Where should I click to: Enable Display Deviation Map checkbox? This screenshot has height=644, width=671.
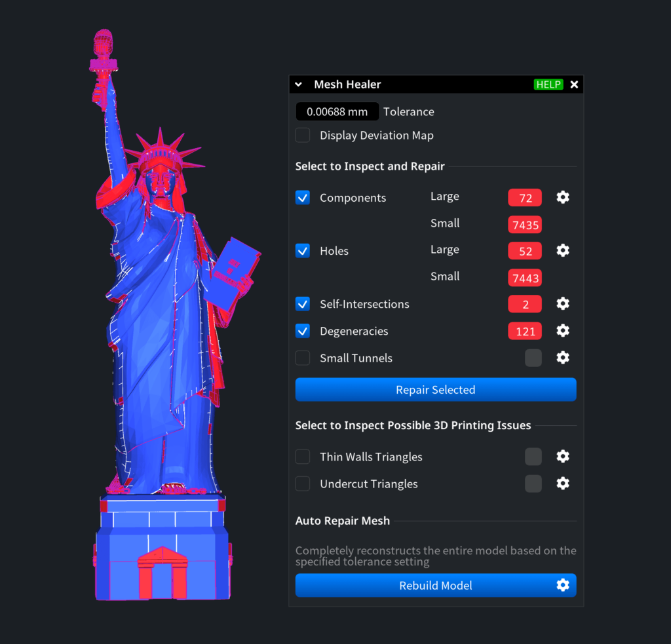(303, 136)
